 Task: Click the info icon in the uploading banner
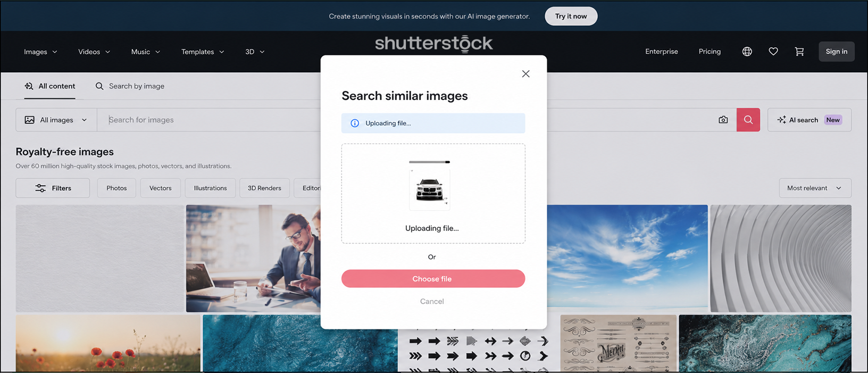[x=355, y=123]
